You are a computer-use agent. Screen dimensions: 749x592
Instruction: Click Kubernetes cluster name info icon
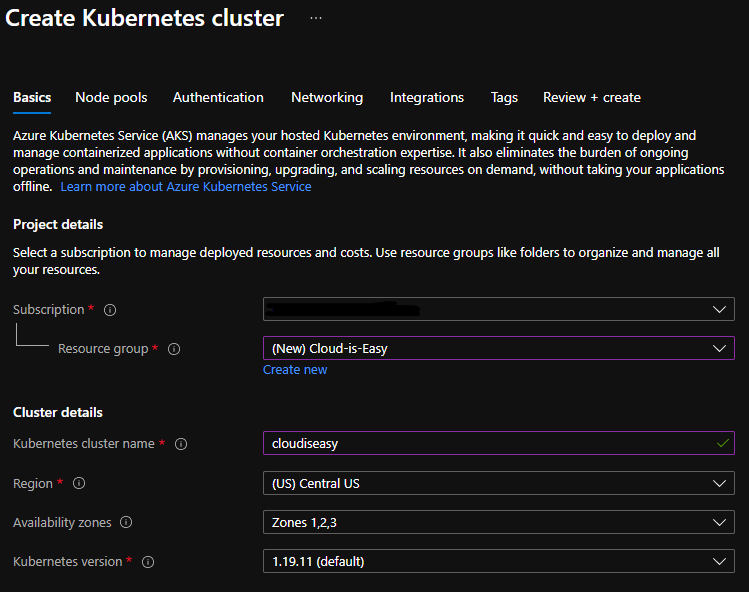click(181, 444)
